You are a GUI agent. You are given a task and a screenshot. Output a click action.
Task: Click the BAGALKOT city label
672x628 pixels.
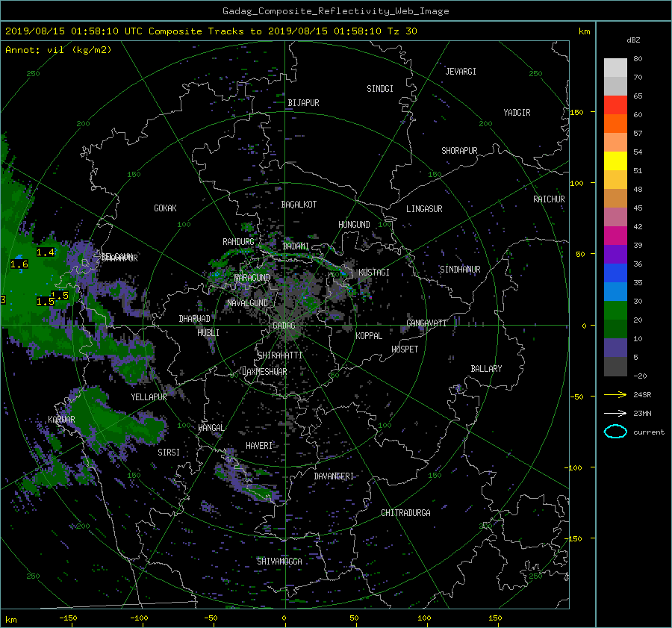coord(299,205)
